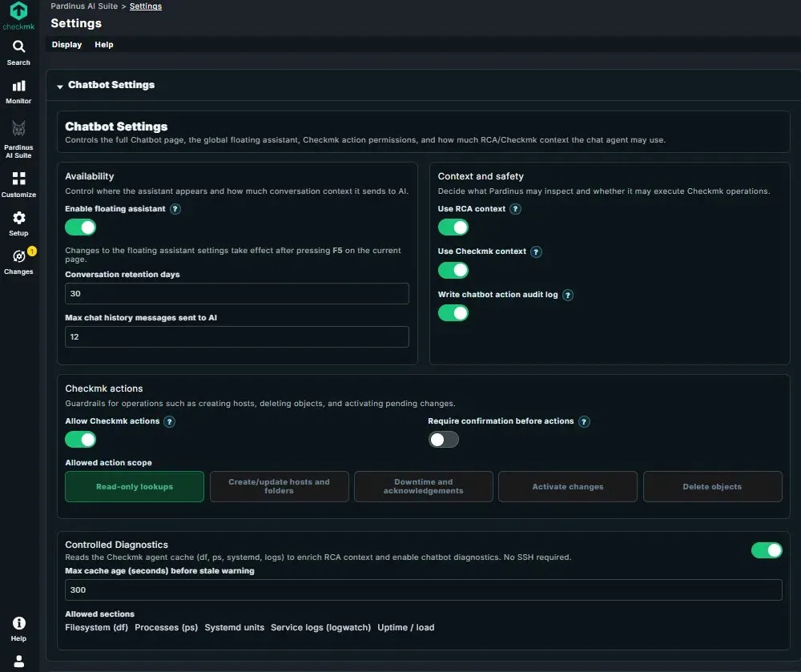Disable the floating assistant toggle
The image size is (801, 672).
pyautogui.click(x=81, y=227)
